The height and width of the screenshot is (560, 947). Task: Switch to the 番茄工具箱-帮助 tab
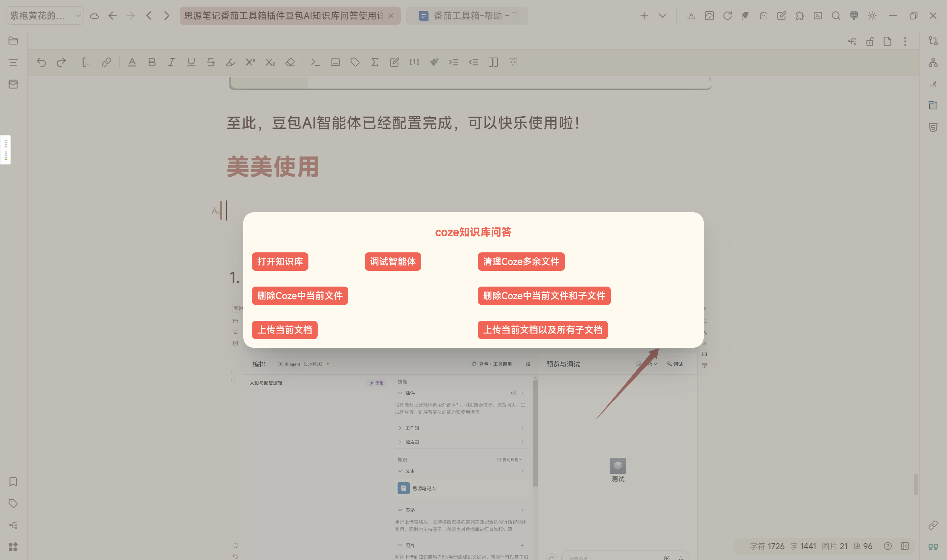coord(467,16)
